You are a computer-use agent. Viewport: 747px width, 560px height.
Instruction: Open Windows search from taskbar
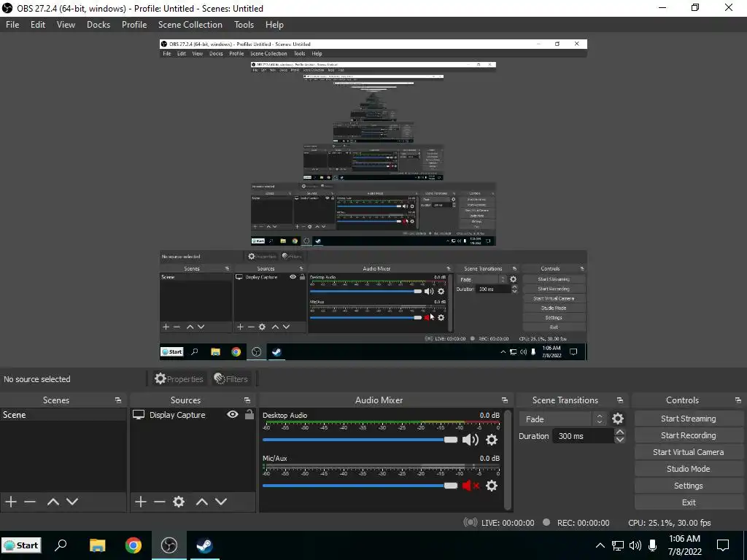coord(61,545)
